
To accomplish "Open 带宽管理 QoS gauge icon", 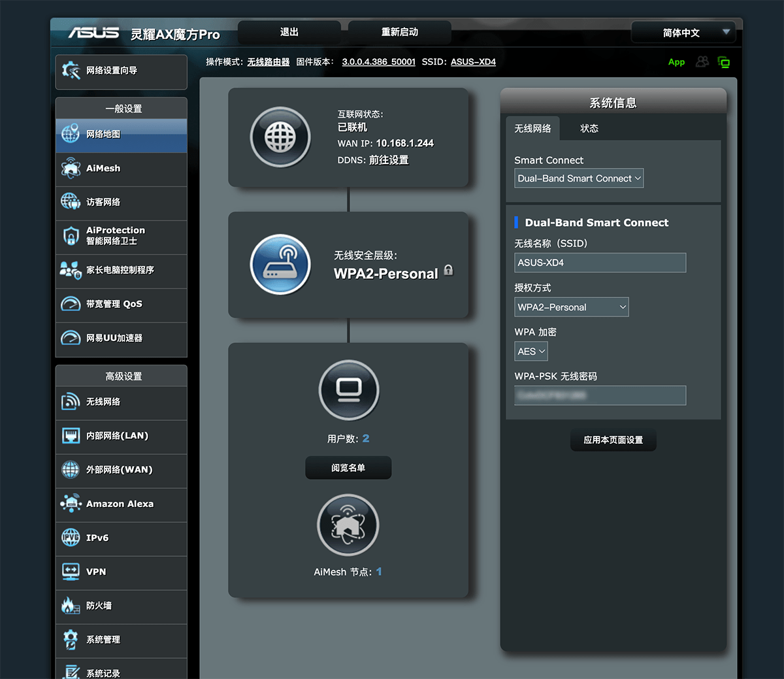I will pos(71,304).
